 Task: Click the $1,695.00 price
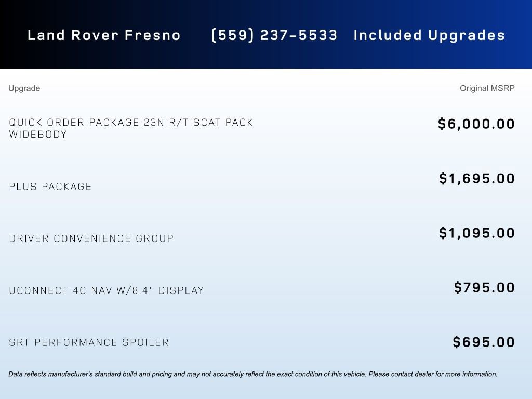coord(477,179)
